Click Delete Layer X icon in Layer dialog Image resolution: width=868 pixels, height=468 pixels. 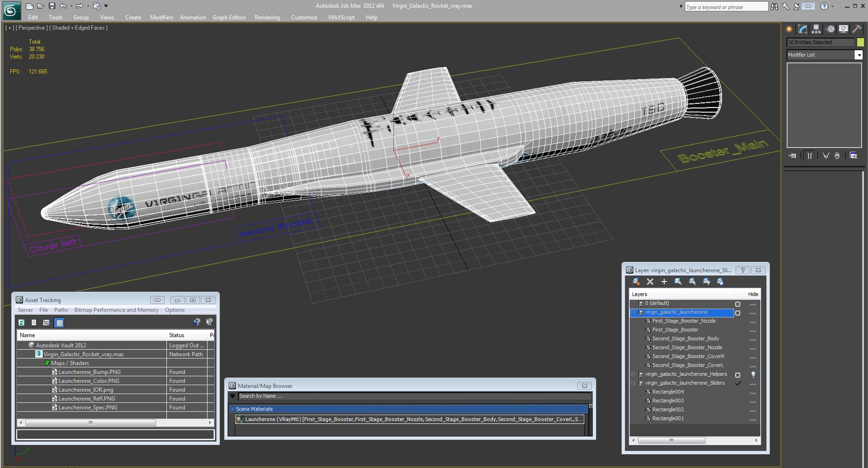(x=650, y=281)
